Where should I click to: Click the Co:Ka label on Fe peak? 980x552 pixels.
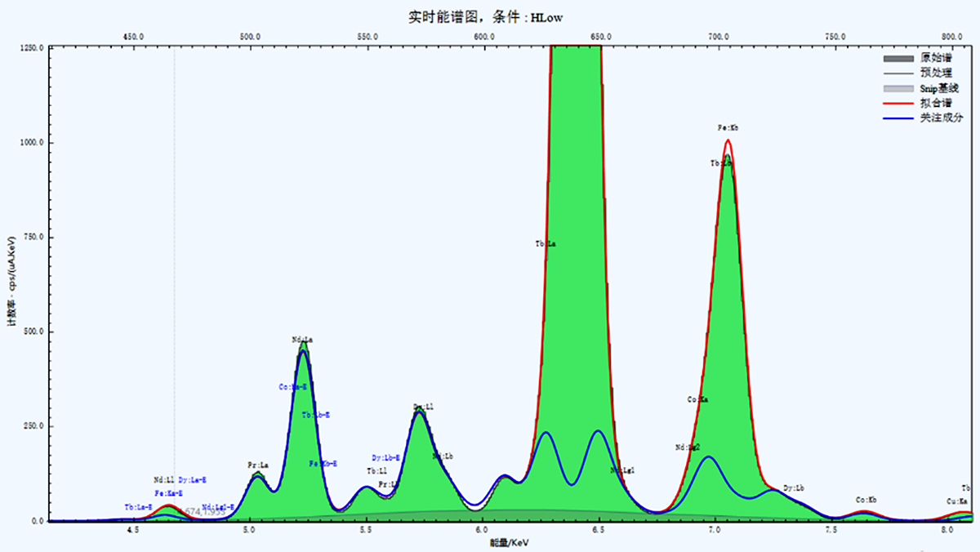[697, 400]
